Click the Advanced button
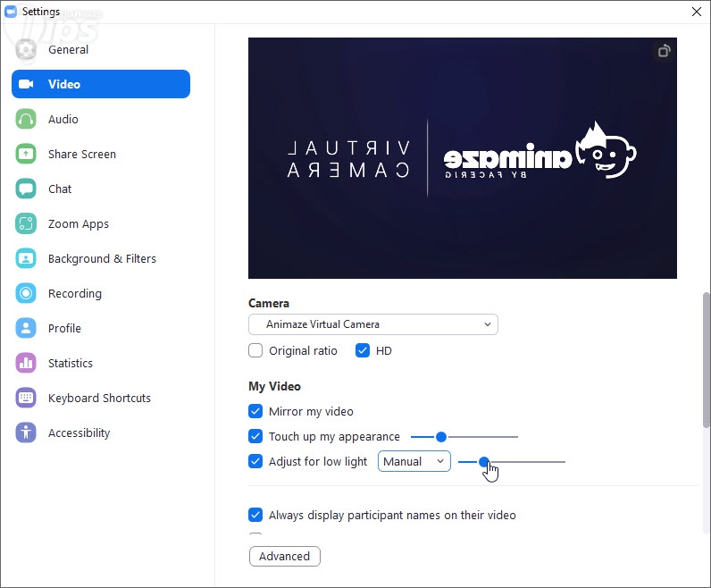Image resolution: width=711 pixels, height=588 pixels. click(x=284, y=556)
